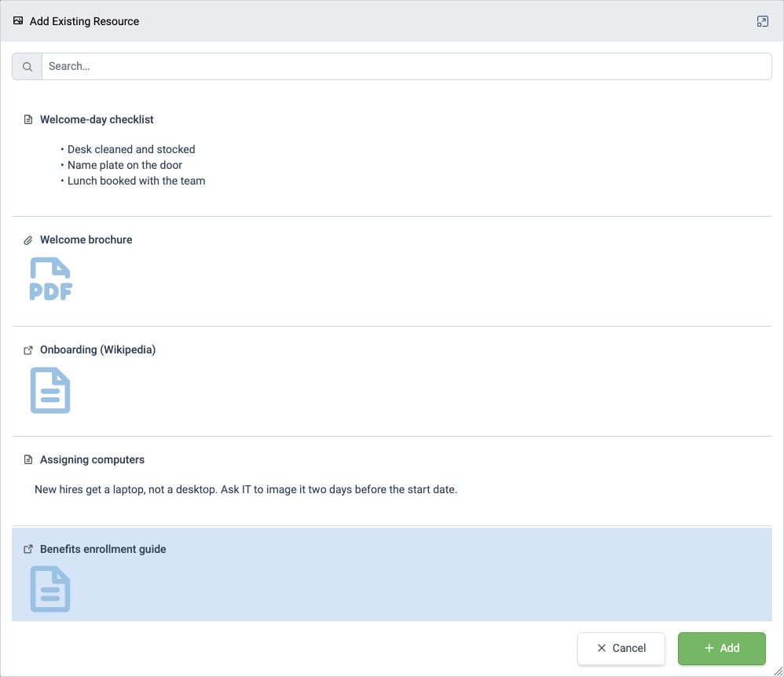784x677 pixels.
Task: Click the green Add button
Action: coord(721,648)
